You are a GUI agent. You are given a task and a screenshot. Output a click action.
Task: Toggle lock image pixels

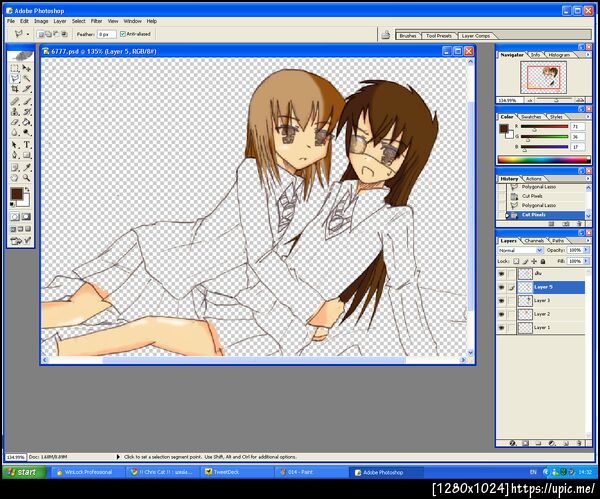click(525, 261)
